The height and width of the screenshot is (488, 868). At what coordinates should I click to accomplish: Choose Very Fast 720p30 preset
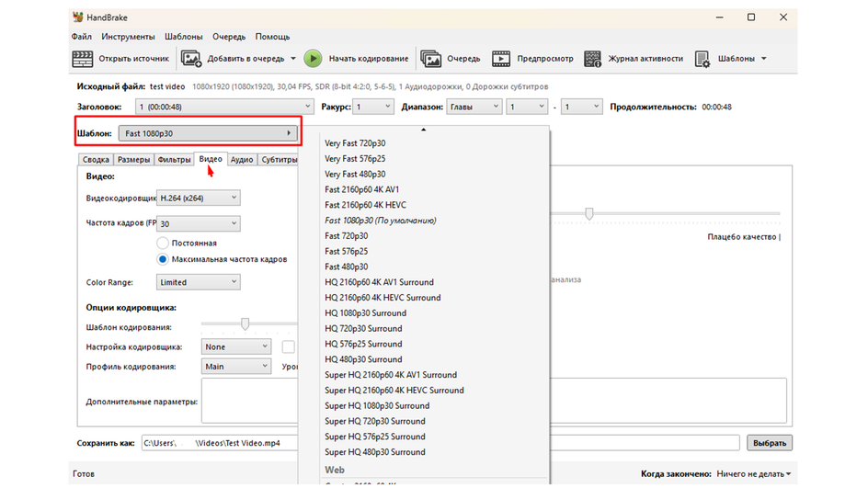click(x=355, y=143)
